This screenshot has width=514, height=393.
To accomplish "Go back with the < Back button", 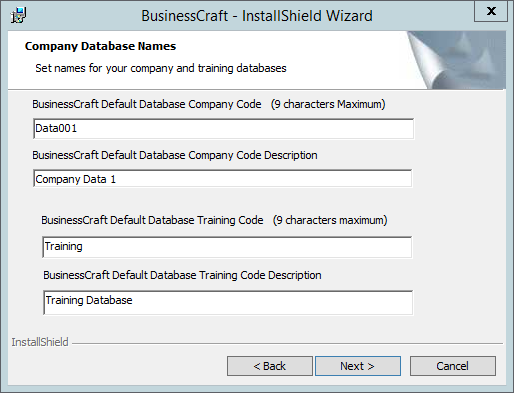I will 270,366.
